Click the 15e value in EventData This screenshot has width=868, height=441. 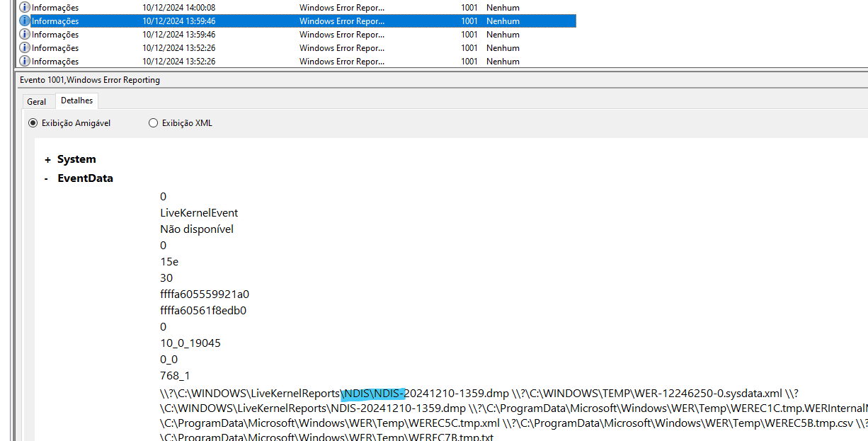pyautogui.click(x=169, y=262)
